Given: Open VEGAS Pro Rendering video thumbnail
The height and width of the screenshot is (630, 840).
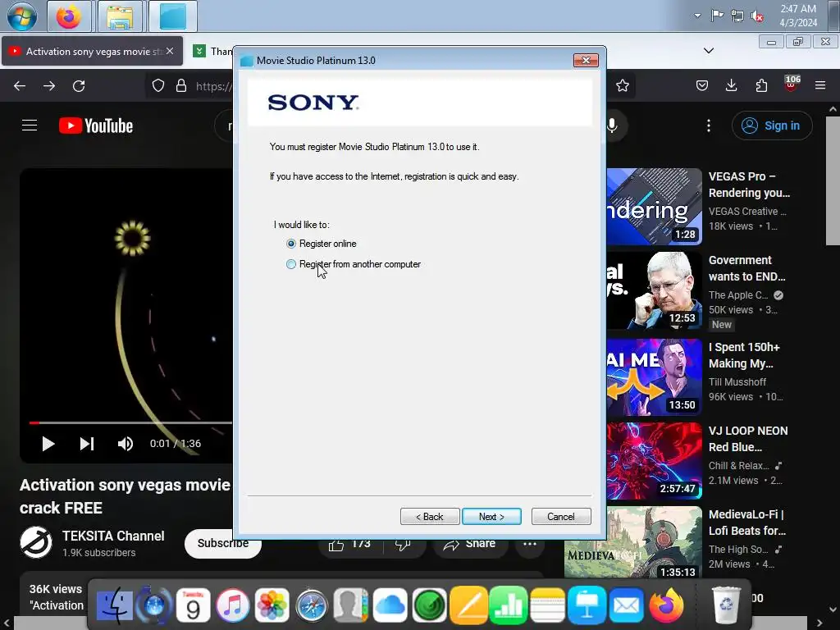Looking at the screenshot, I should (654, 206).
